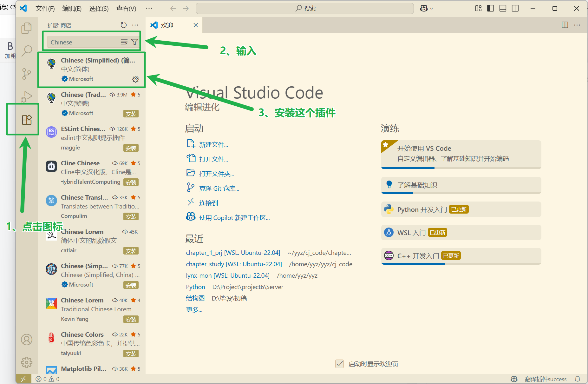Screen dimensions: 588x384
Task: Open the extensions filter funnel
Action: [134, 42]
